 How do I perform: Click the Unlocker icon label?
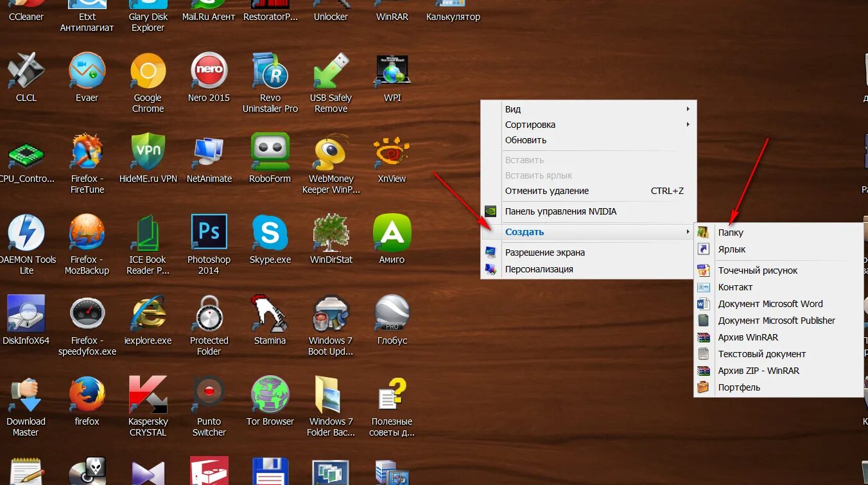331,17
